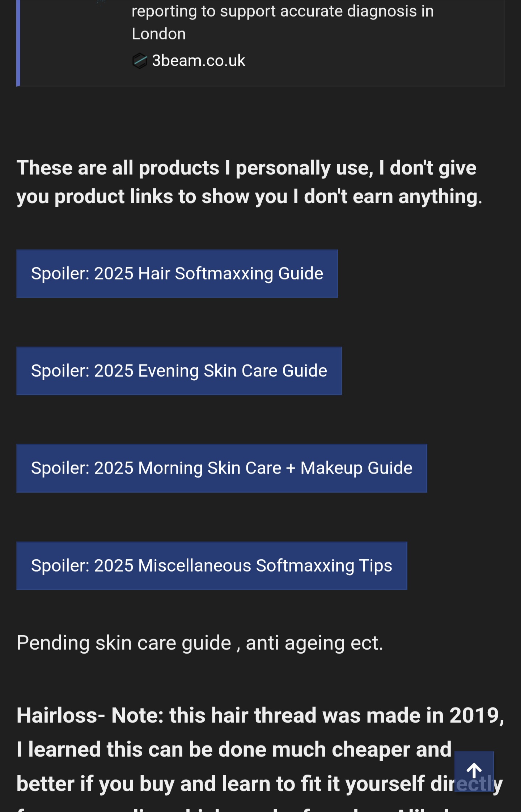521x812 pixels.
Task: Open the 3beam.co.uk site link
Action: [198, 61]
